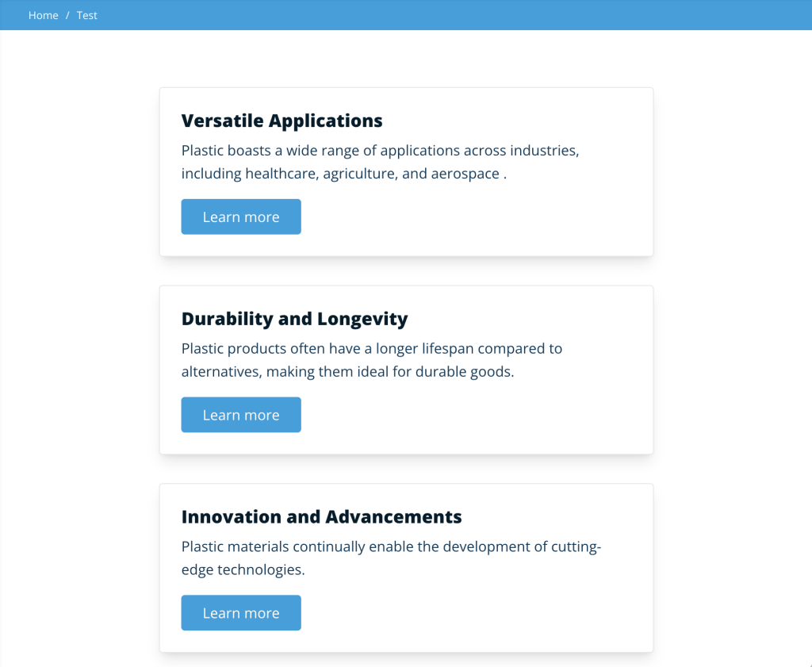Select the Durability and Longevity heading
This screenshot has height=667, width=812.
coord(294,319)
